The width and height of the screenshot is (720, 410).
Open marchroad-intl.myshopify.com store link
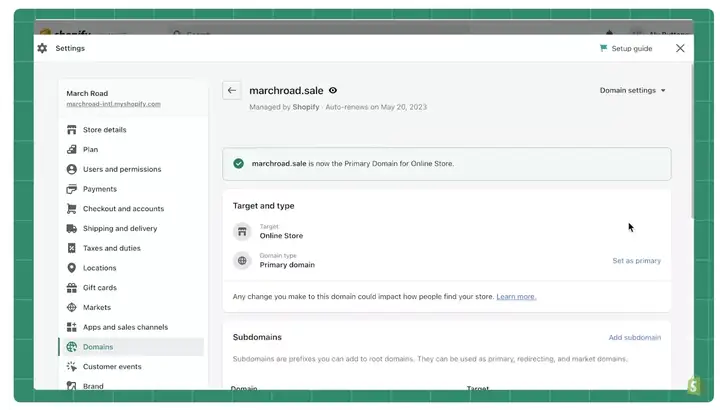[113, 104]
